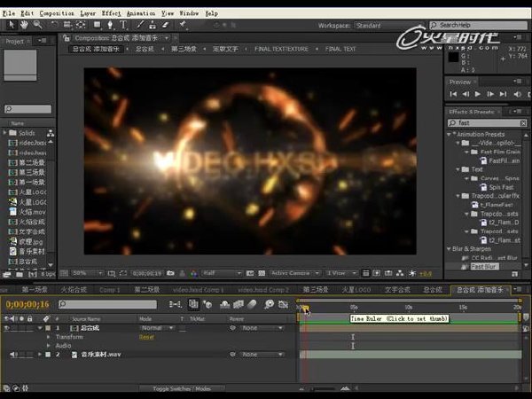Select the Selection arrow tool
532x399 pixels.
(x=12, y=25)
